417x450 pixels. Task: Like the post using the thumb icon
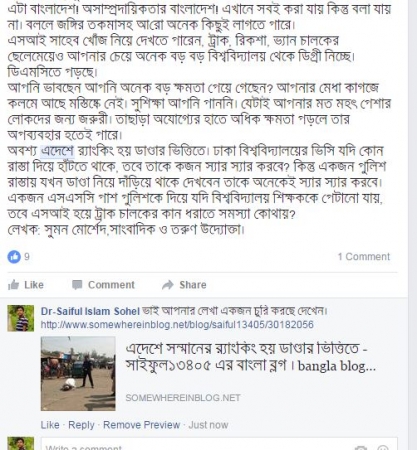click(x=13, y=285)
